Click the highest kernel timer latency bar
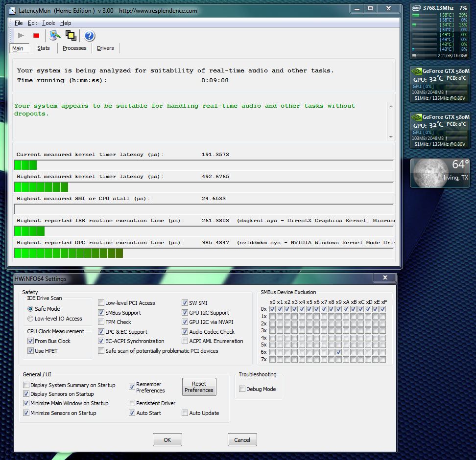The width and height of the screenshot is (476, 460). [204, 187]
